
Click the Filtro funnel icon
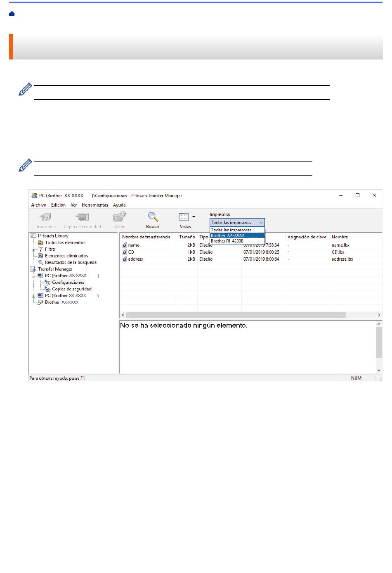[x=40, y=249]
